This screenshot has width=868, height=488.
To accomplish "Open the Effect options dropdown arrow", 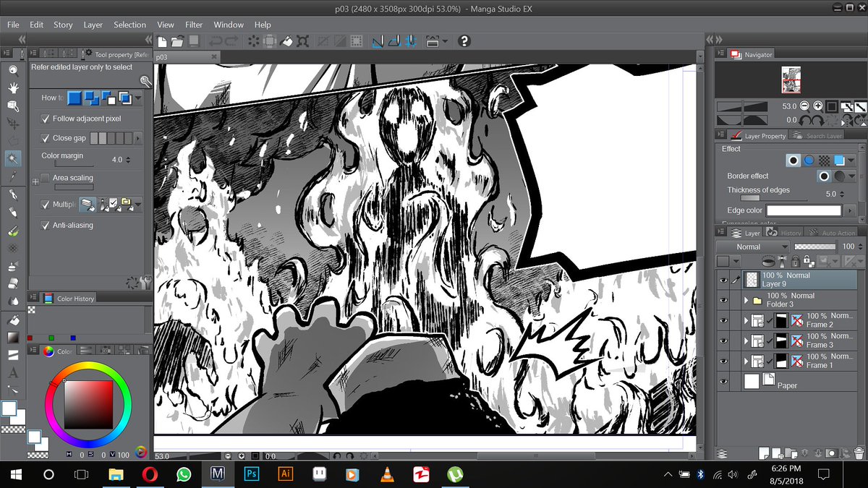I will coord(851,160).
